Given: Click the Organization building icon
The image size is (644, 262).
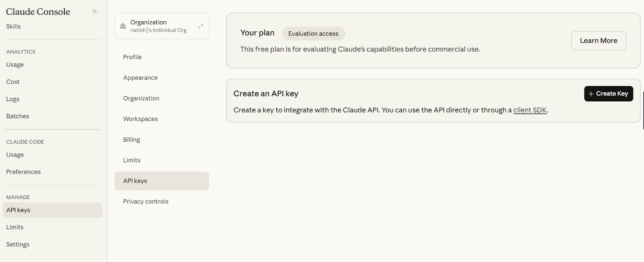Looking at the screenshot, I should pos(123,26).
